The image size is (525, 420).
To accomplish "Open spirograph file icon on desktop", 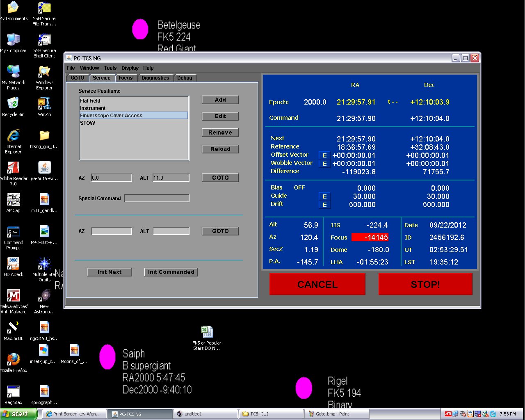I will click(44, 395).
